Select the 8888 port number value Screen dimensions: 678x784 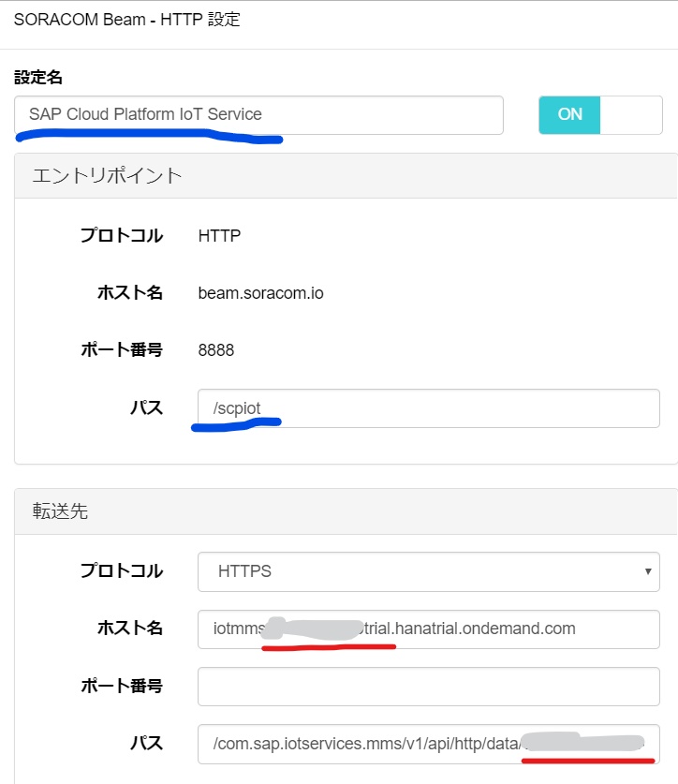[216, 350]
